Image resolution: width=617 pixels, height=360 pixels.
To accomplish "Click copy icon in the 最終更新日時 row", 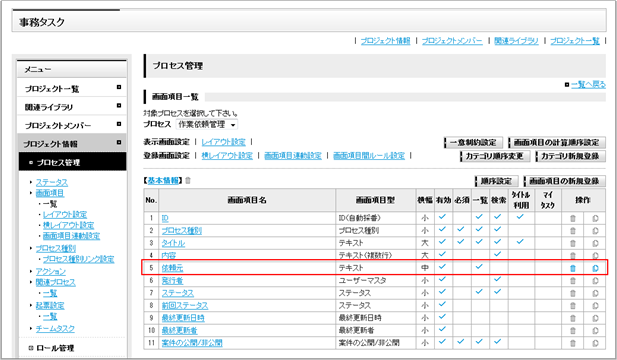I will pyautogui.click(x=595, y=318).
